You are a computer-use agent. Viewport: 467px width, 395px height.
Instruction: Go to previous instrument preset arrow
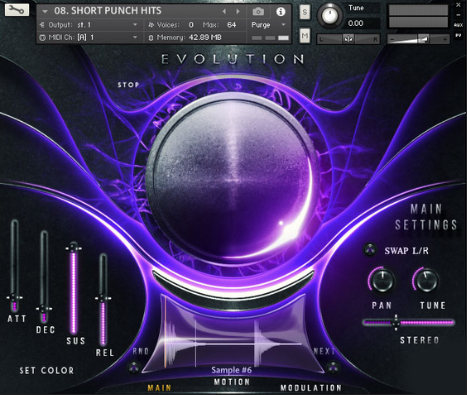tap(224, 12)
